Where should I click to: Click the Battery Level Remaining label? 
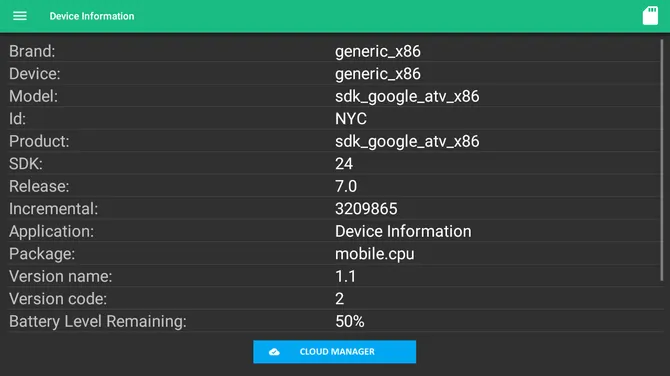pos(98,321)
